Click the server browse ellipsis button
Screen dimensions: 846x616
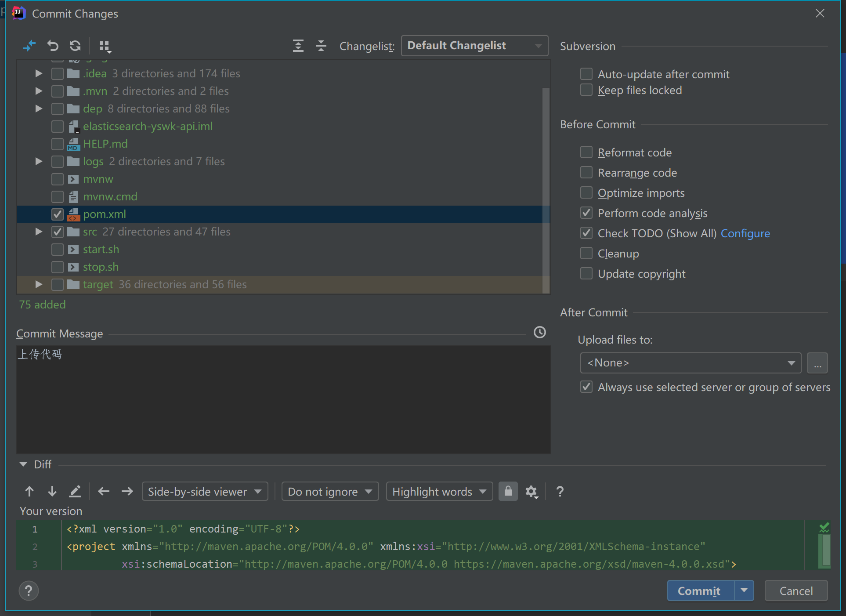click(x=817, y=363)
